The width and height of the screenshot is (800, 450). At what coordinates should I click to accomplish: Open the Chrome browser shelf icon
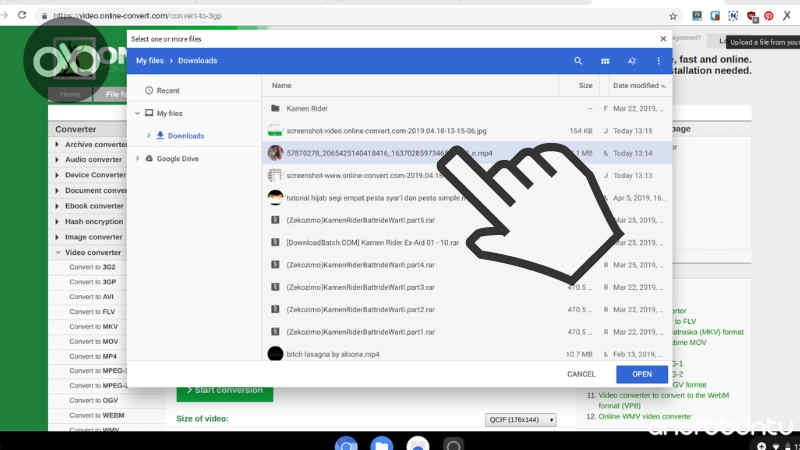(346, 445)
